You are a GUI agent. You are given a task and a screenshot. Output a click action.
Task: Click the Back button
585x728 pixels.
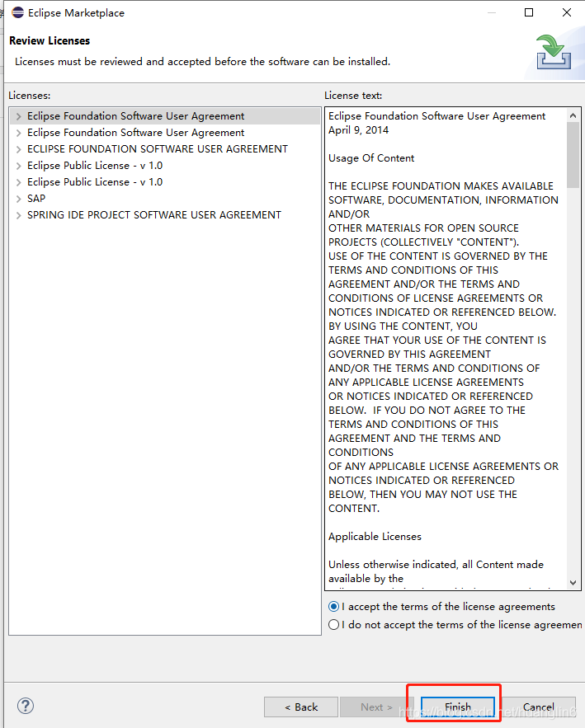point(301,707)
